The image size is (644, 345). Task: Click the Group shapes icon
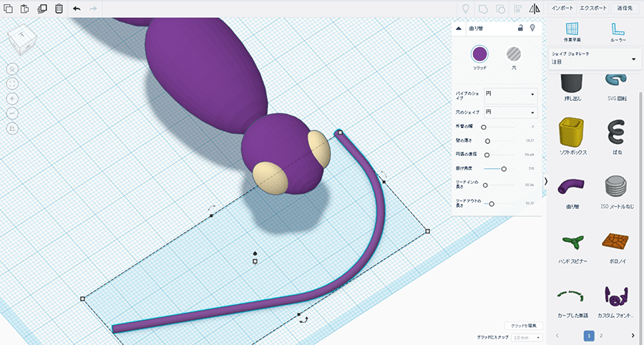[x=483, y=9]
